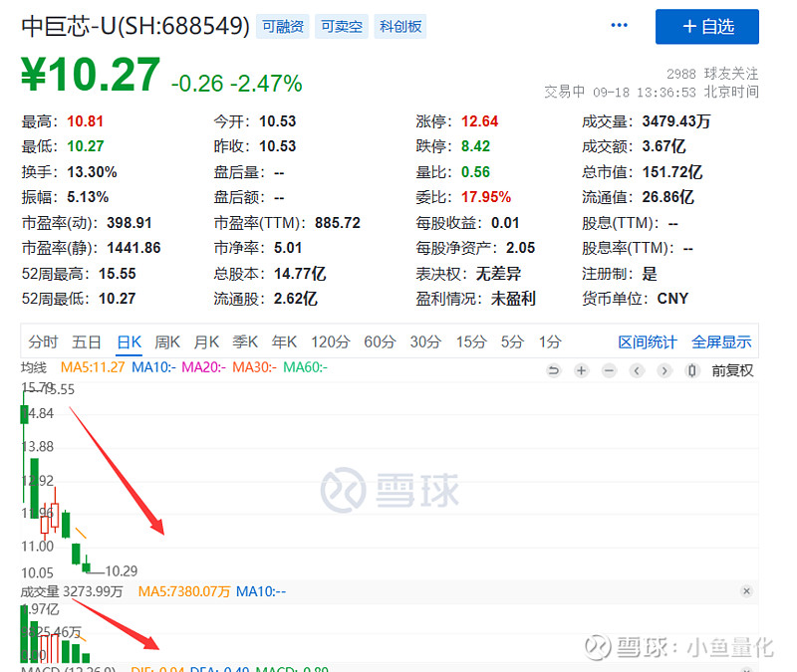Click the 最高 value 10.81
797x672 pixels.
(x=85, y=121)
